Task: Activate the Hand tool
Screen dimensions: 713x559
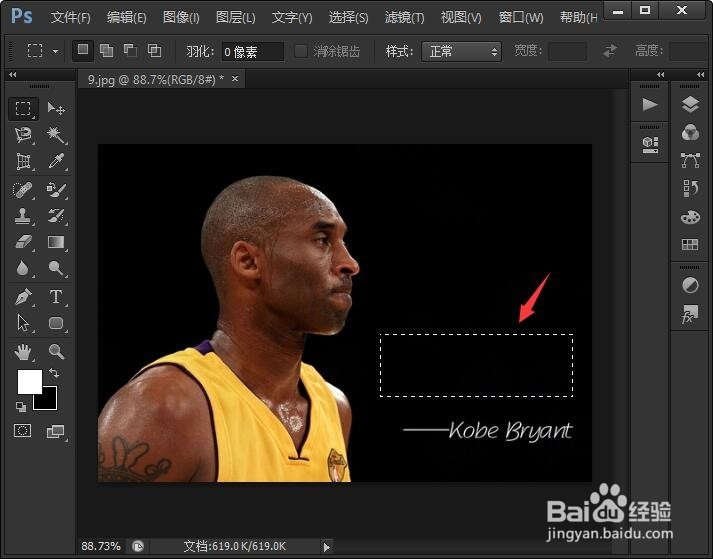Action: pyautogui.click(x=23, y=352)
